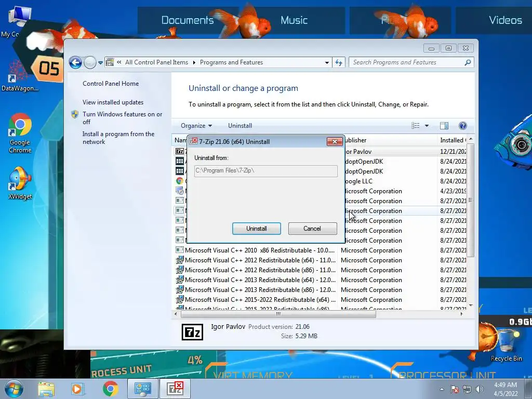Open Install a program from the network
The width and height of the screenshot is (532, 399).
click(x=118, y=138)
